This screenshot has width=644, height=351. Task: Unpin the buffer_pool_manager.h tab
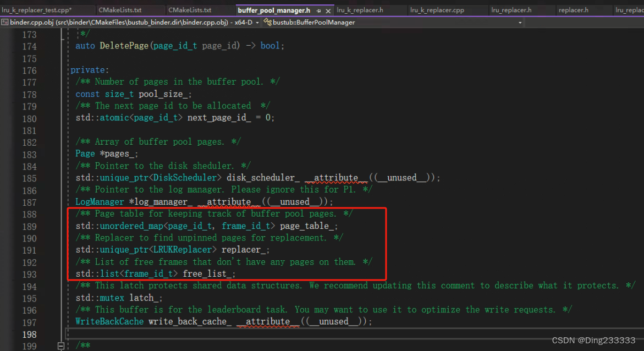click(x=319, y=10)
